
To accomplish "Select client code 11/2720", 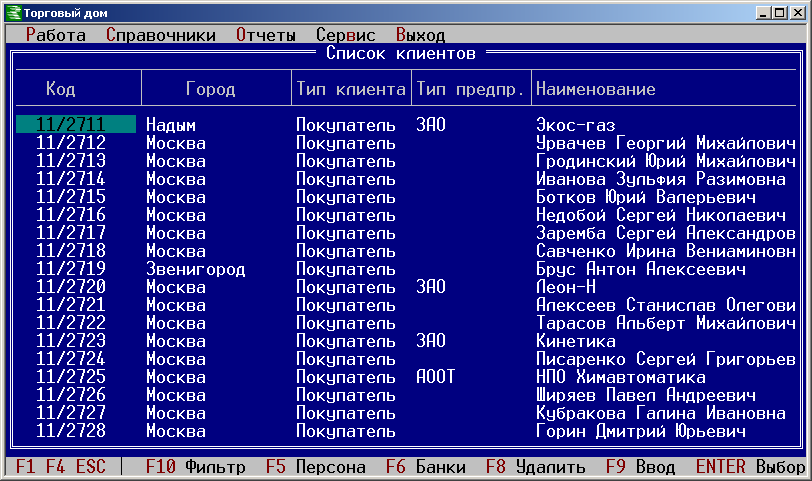I will [71, 286].
